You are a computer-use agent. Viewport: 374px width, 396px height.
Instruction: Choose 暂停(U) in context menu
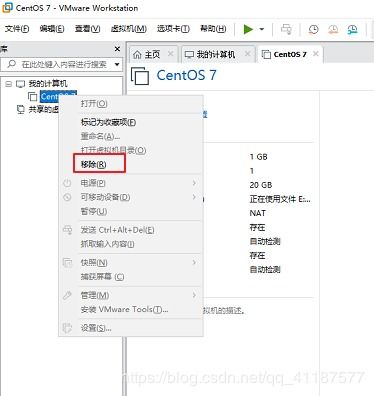pos(131,211)
